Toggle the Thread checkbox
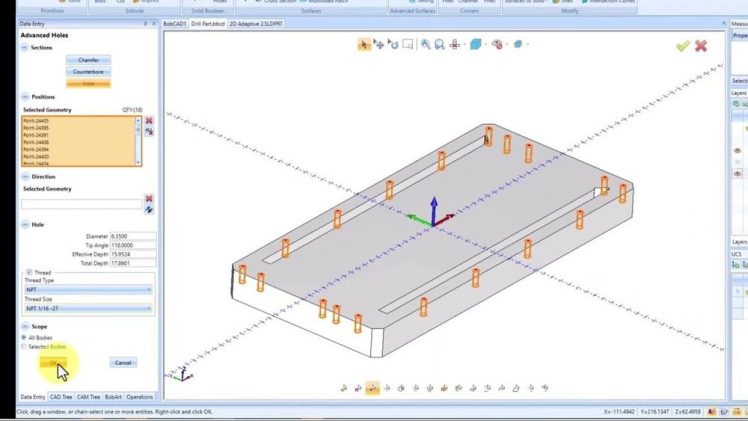 tap(29, 271)
